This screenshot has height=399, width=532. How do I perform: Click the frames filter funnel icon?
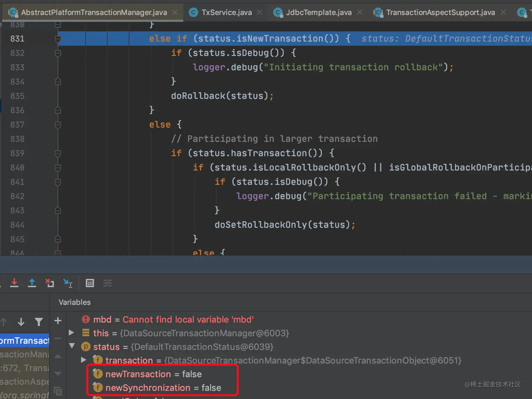39,322
